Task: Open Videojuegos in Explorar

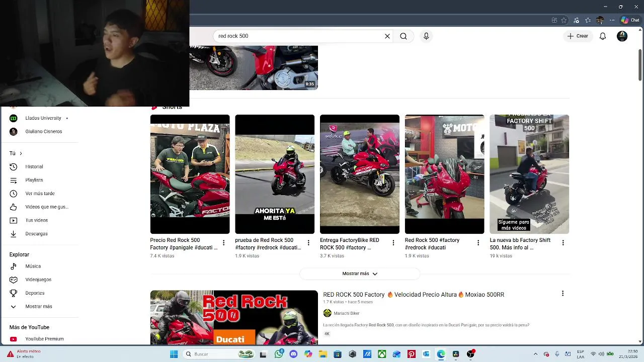Action: pos(39,280)
